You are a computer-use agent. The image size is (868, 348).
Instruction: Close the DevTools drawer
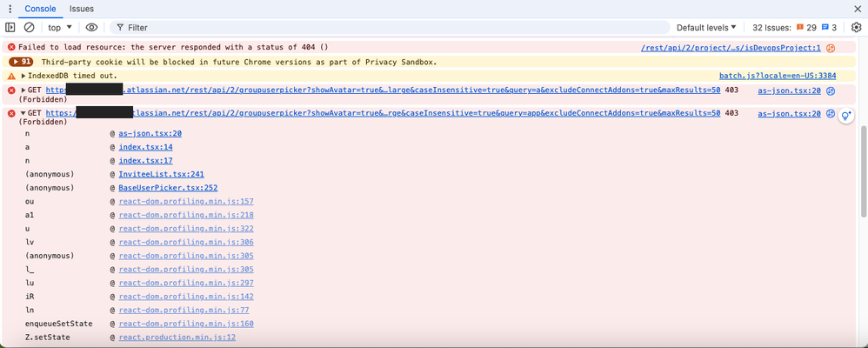point(858,9)
